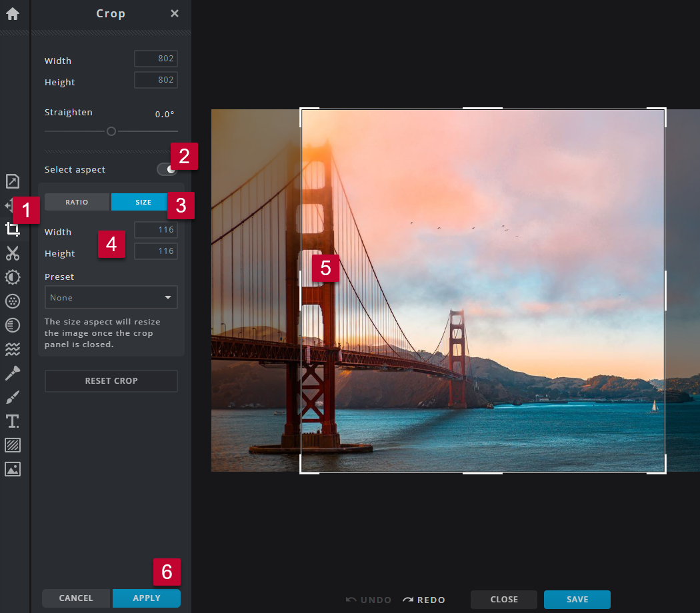Viewport: 700px width, 613px height.
Task: Select the Crop tool in the sidebar
Action: click(x=13, y=229)
